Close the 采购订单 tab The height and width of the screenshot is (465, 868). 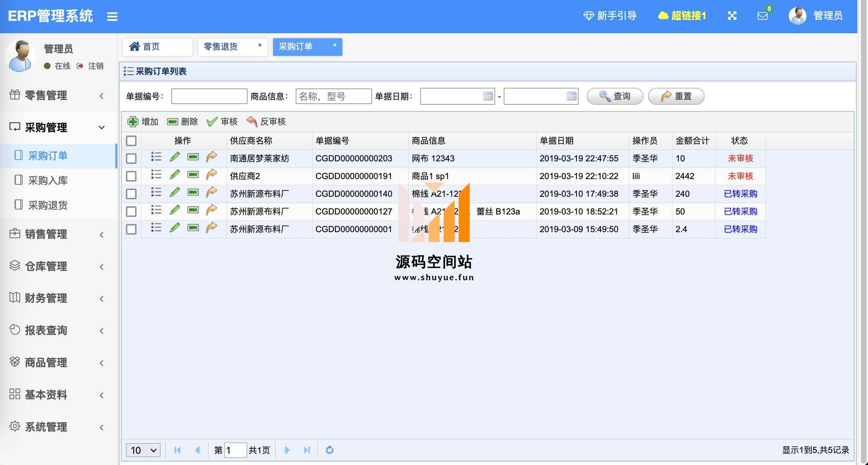(x=335, y=45)
